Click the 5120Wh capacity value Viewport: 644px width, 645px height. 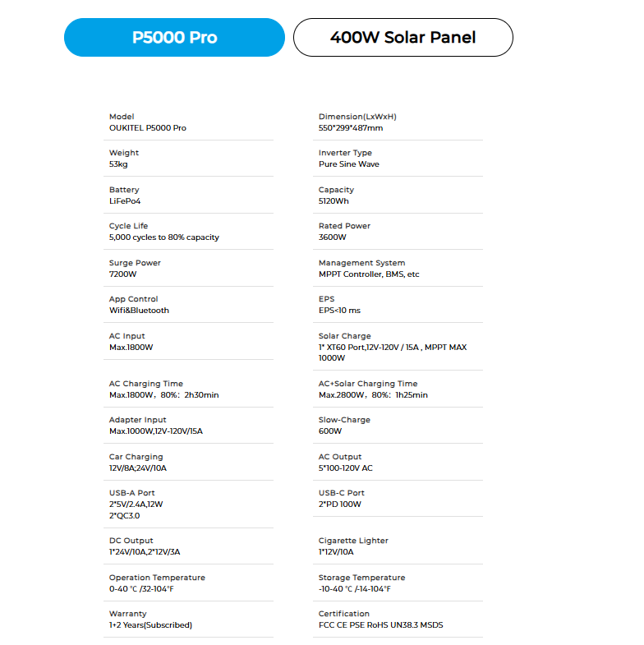(333, 201)
